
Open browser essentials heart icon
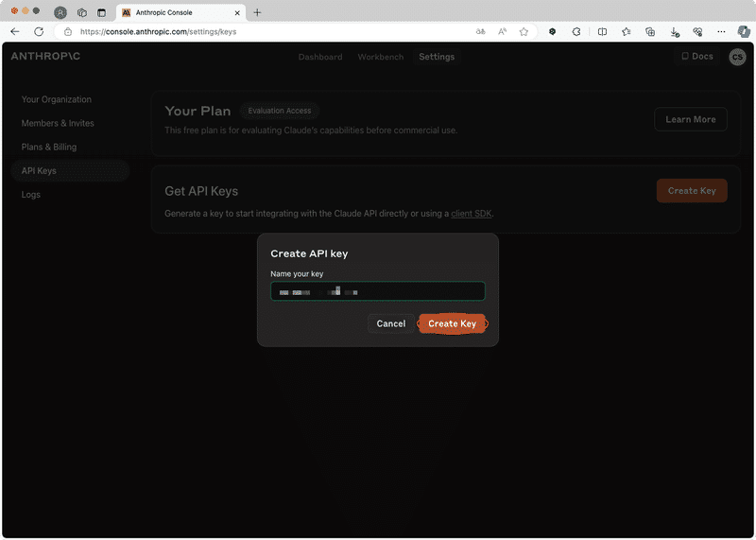tap(697, 32)
